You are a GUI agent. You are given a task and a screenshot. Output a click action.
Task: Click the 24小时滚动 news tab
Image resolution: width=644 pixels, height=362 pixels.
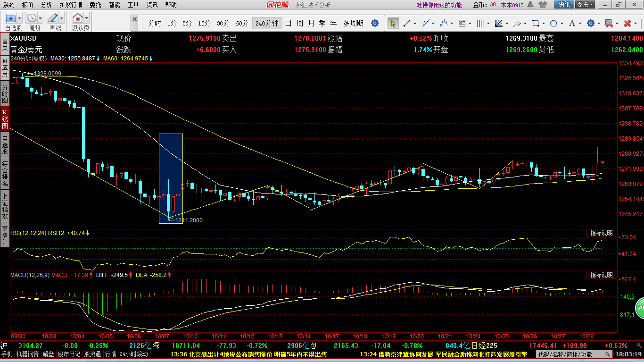coord(133,354)
